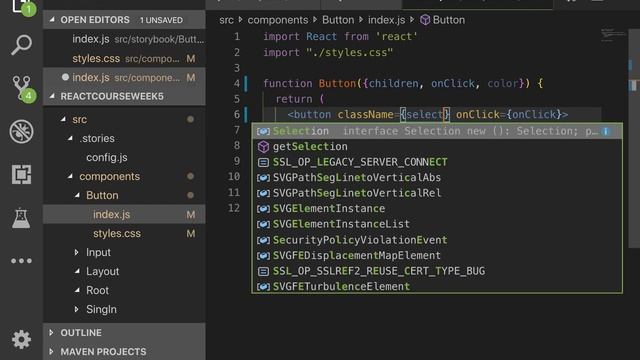This screenshot has width=640, height=360.
Task: Toggle the Layout folder
Action: pos(124,271)
